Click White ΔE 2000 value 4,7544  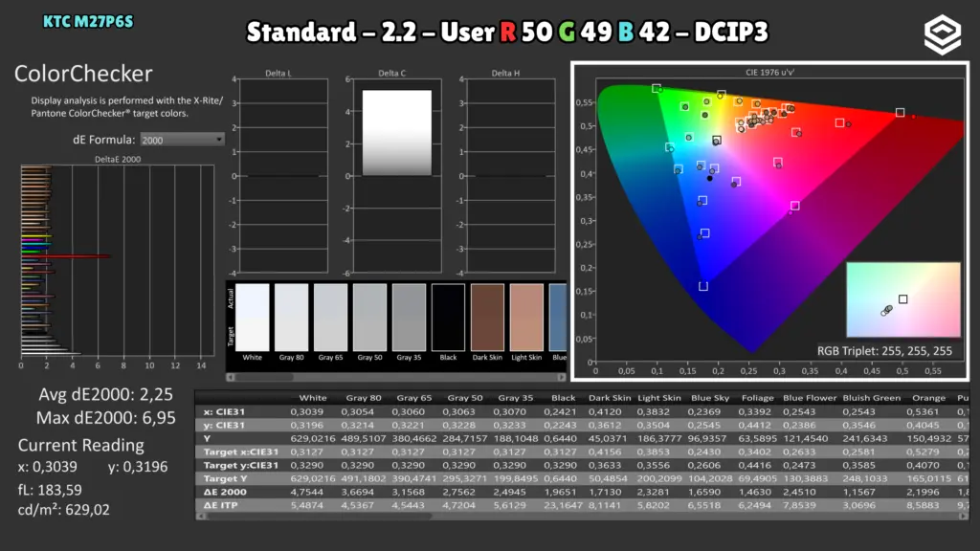click(308, 492)
